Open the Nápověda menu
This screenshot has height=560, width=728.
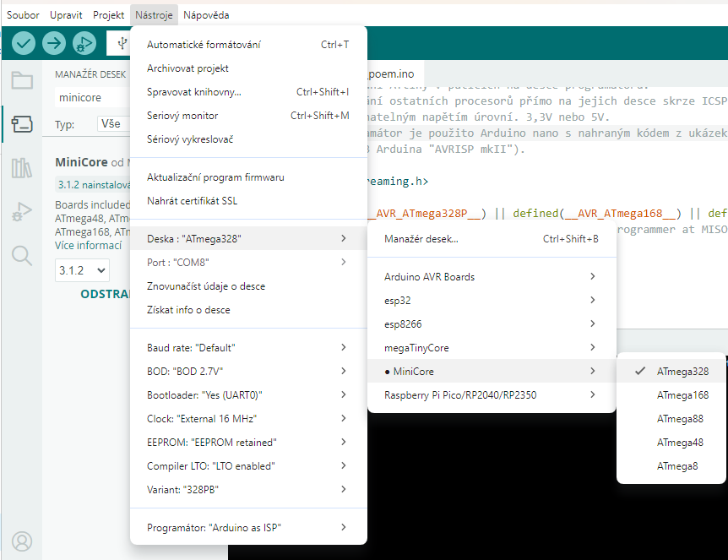pyautogui.click(x=205, y=15)
